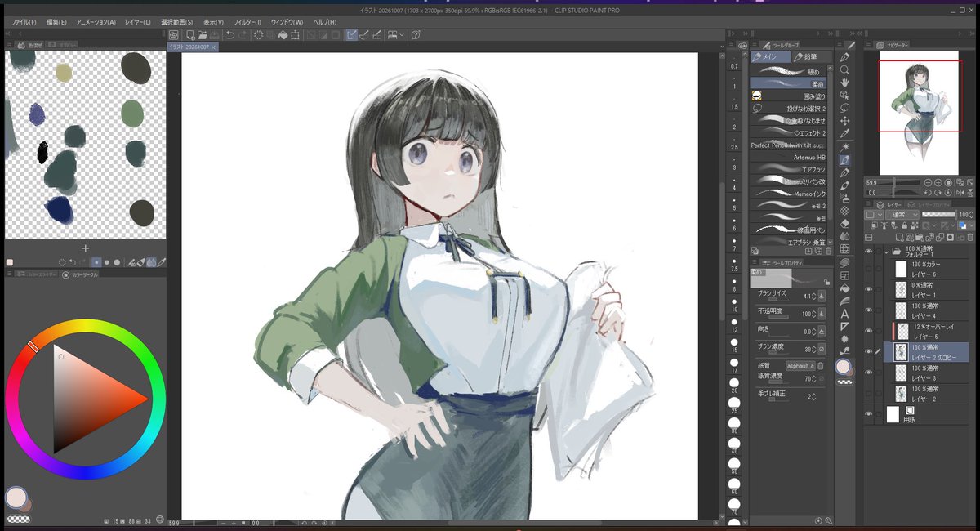
Task: Click zoom in icon in Navigator
Action: 938,183
